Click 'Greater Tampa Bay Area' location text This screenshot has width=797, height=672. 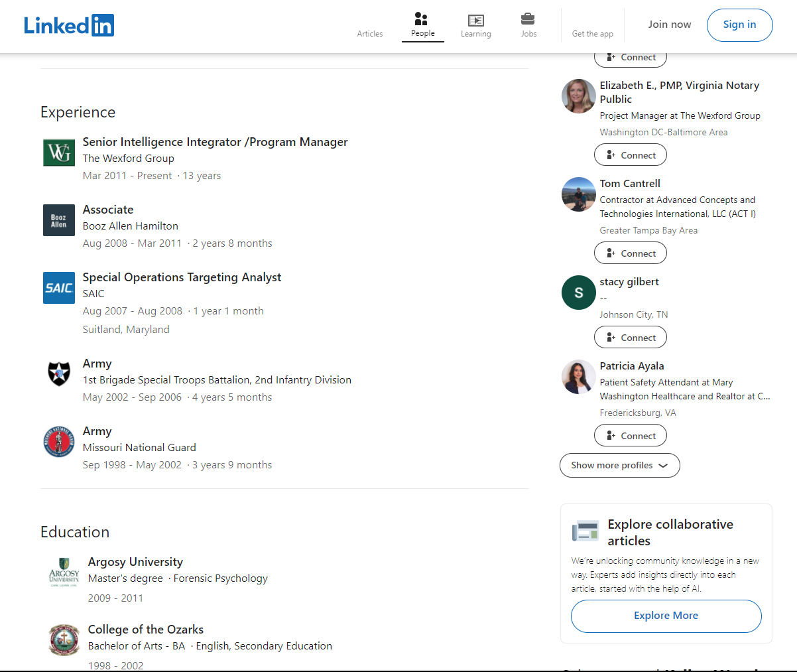point(648,231)
